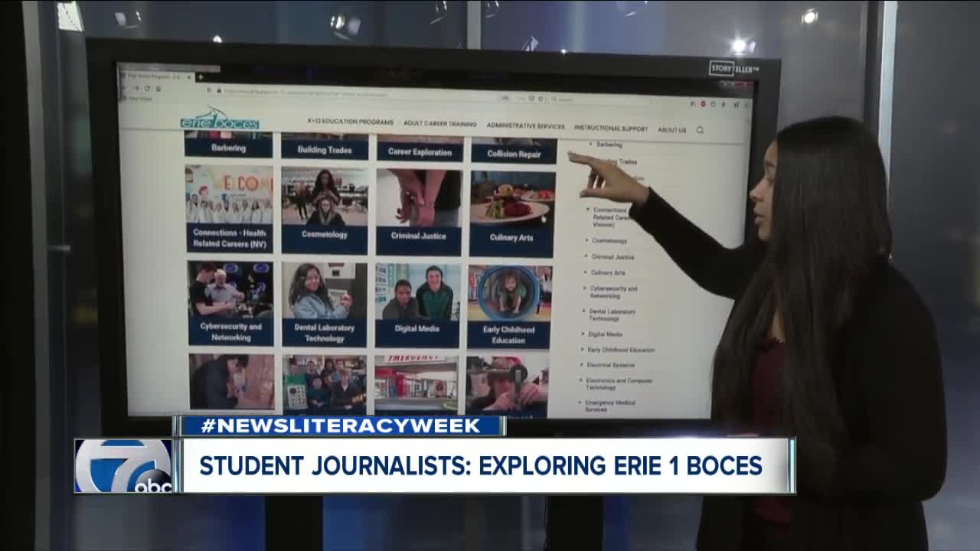The height and width of the screenshot is (551, 980).
Task: Open Connections - Health Related Careers card photo
Action: [229, 194]
